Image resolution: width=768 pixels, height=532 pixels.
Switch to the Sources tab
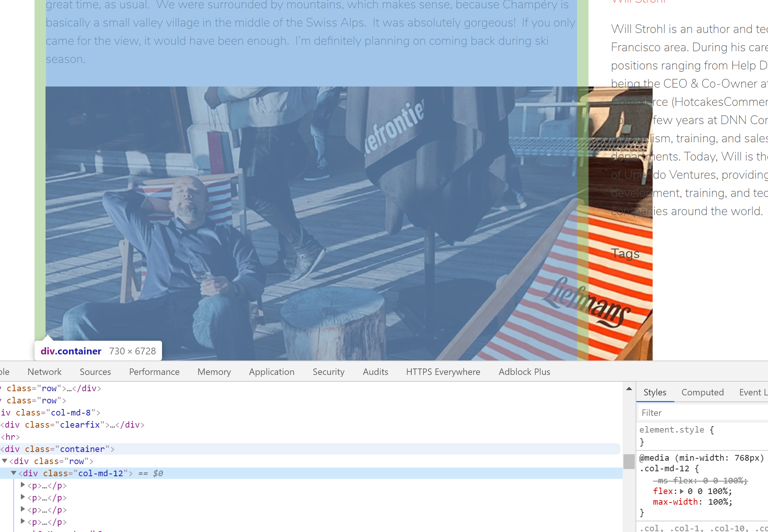pos(95,372)
